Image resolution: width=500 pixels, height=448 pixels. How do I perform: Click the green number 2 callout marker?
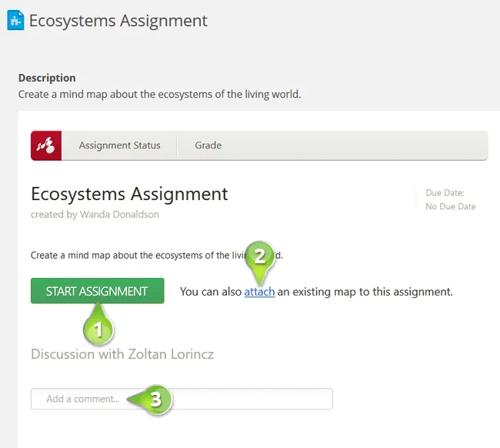point(260,256)
